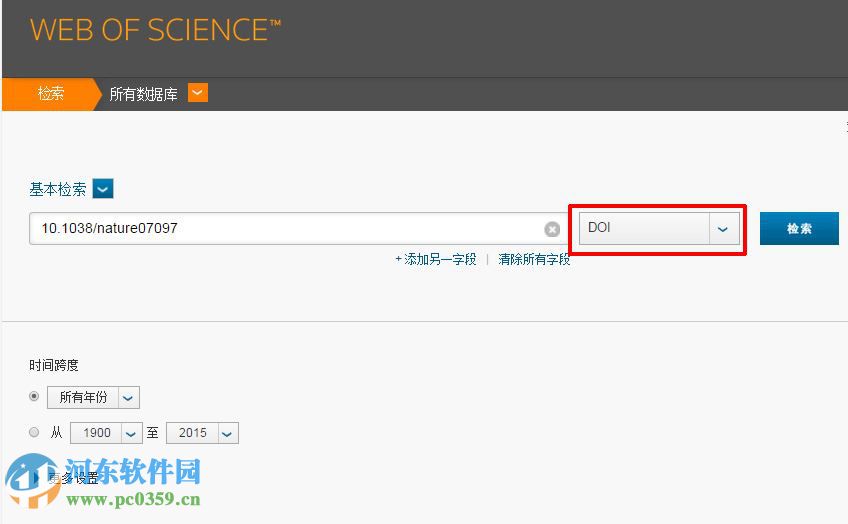This screenshot has width=848, height=524.
Task: Switch to the 检索 tab
Action: [x=51, y=94]
